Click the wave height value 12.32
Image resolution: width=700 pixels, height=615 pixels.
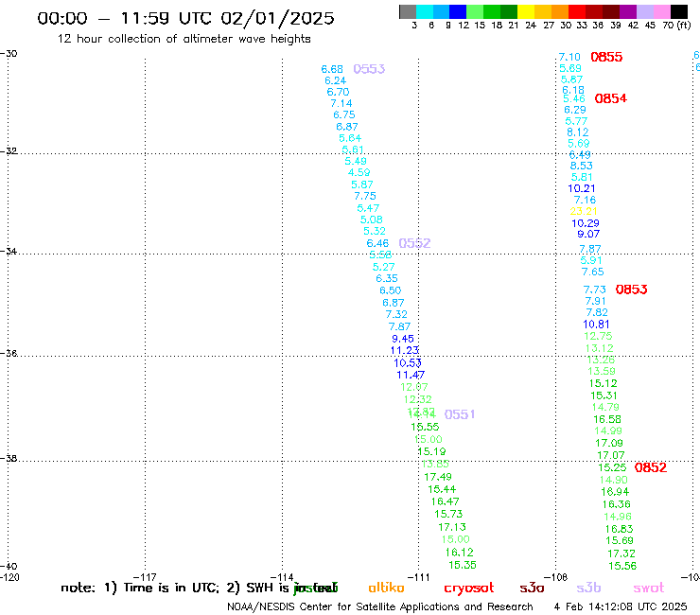click(417, 399)
